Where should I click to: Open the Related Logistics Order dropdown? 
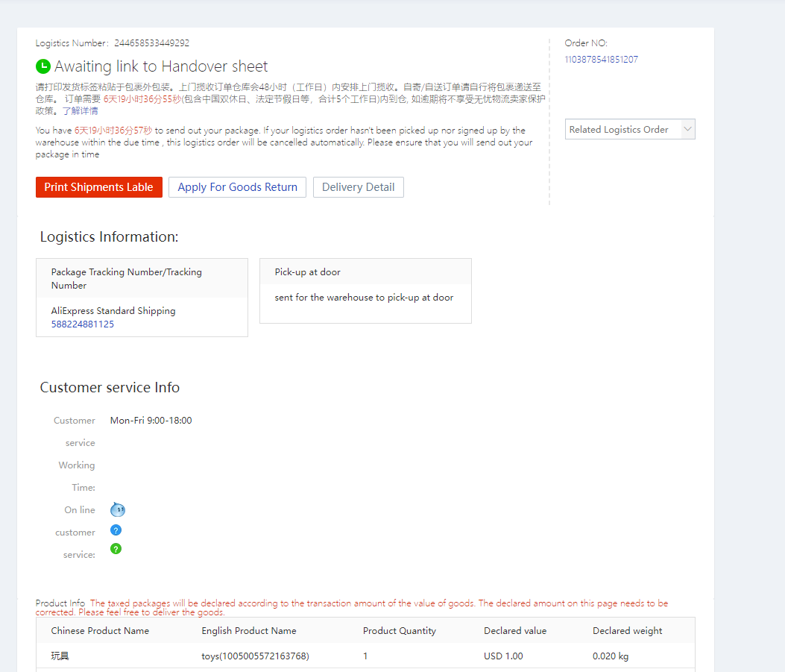[620, 129]
